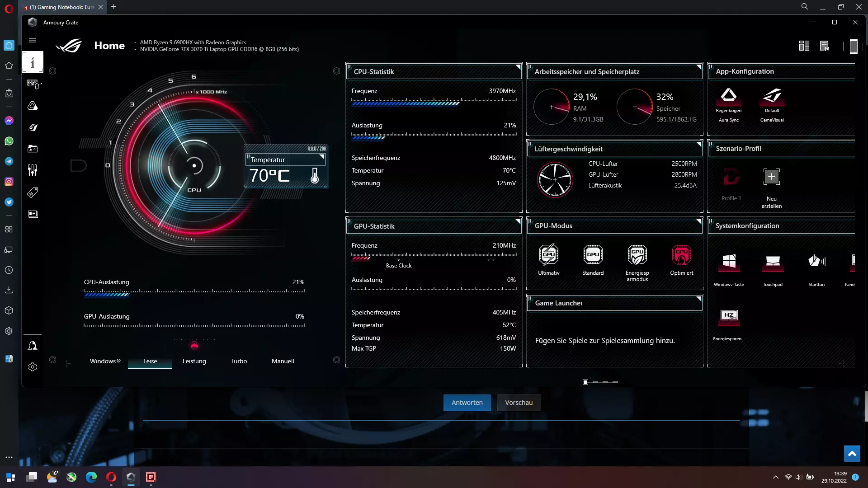Open Microsoft Edge from the taskbar
Image resolution: width=868 pixels, height=488 pixels.
pyautogui.click(x=91, y=477)
